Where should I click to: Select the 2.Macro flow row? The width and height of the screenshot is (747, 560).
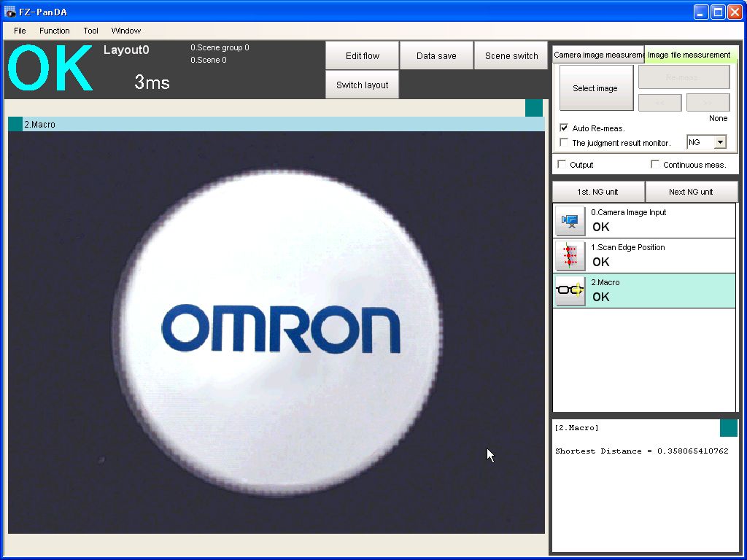(x=644, y=290)
